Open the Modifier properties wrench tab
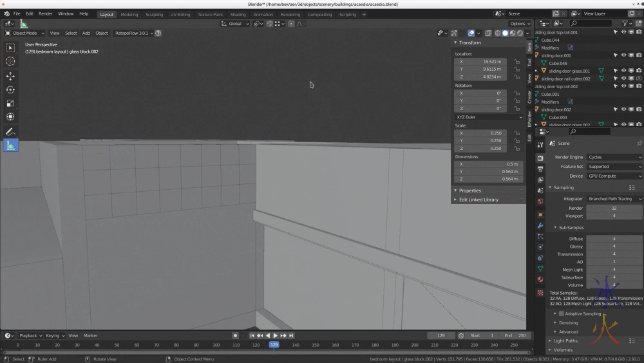 coord(540,225)
